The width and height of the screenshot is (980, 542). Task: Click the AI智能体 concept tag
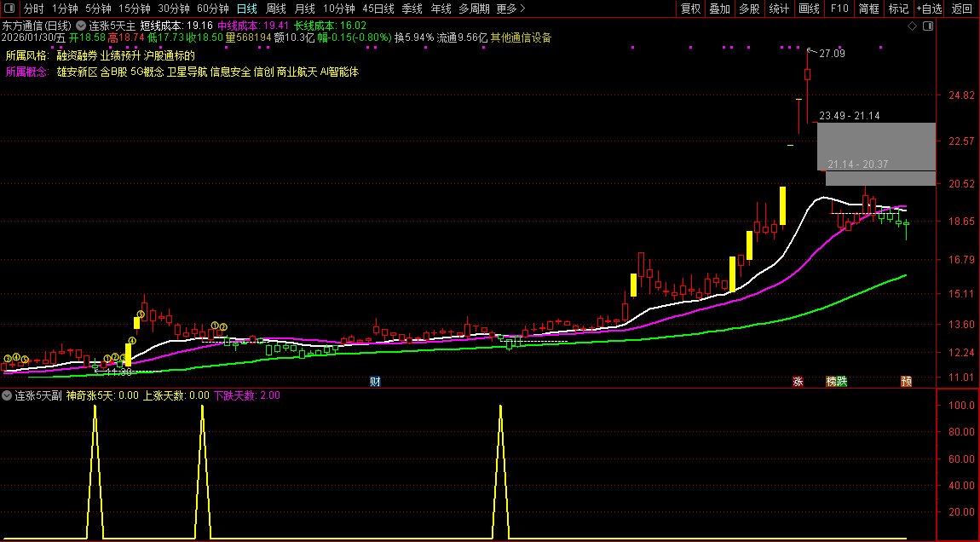[339, 72]
